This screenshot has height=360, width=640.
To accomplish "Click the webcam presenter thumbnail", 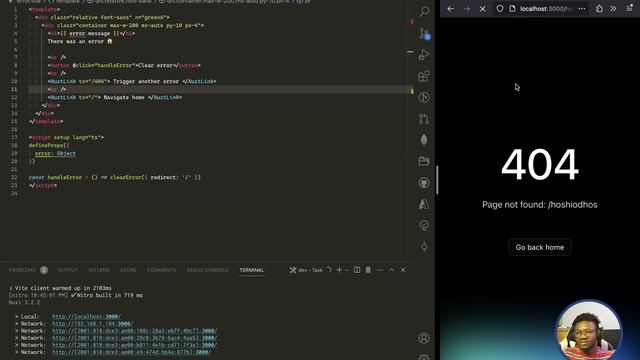I will pyautogui.click(x=589, y=330).
